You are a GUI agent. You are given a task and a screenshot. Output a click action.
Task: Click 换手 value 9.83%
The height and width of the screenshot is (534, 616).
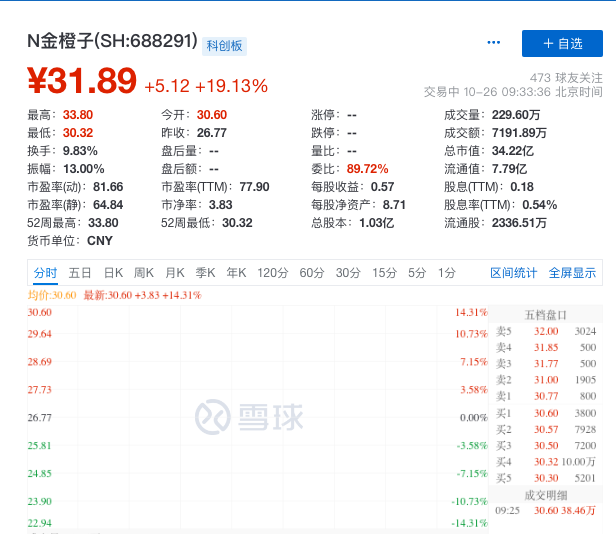80,151
